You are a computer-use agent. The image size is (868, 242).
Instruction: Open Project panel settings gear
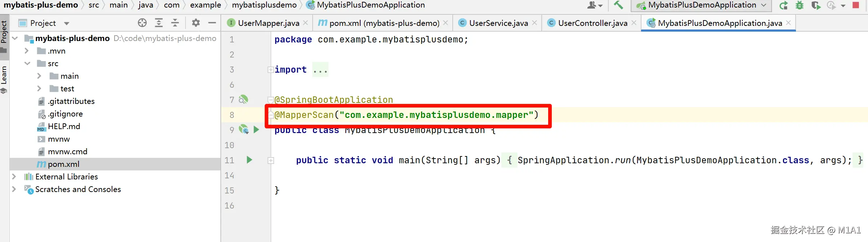196,23
